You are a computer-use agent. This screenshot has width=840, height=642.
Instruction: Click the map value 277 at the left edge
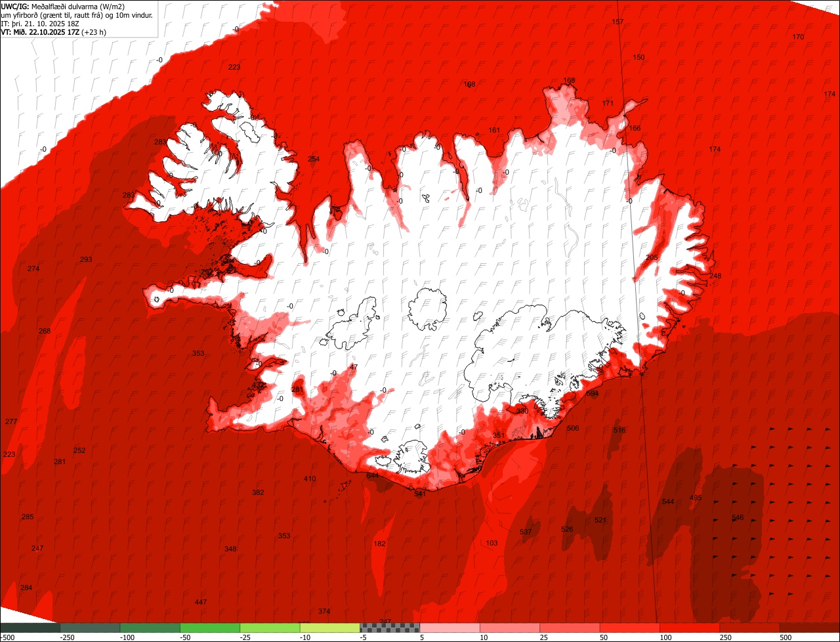10,421
